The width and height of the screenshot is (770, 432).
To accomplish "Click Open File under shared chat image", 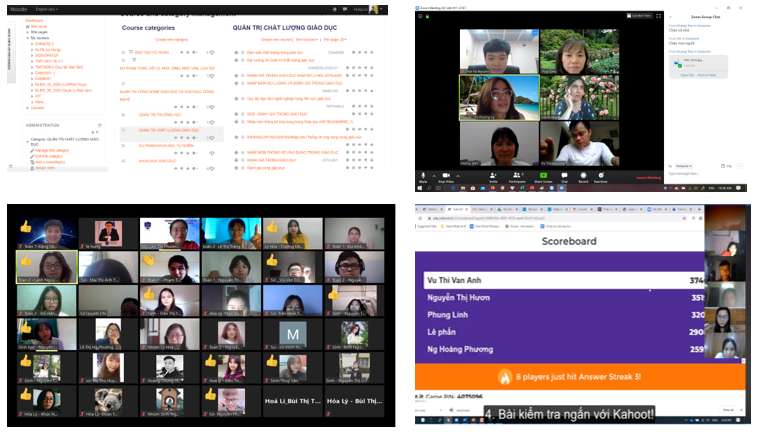I will click(687, 74).
